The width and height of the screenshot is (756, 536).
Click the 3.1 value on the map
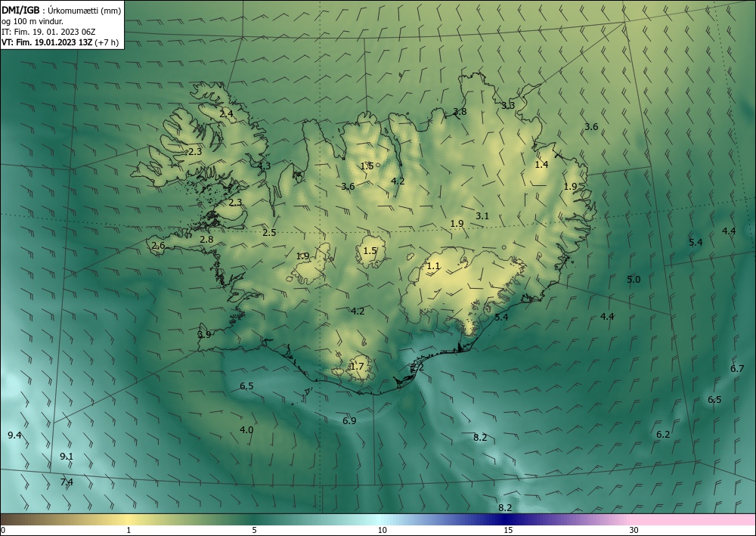[482, 216]
